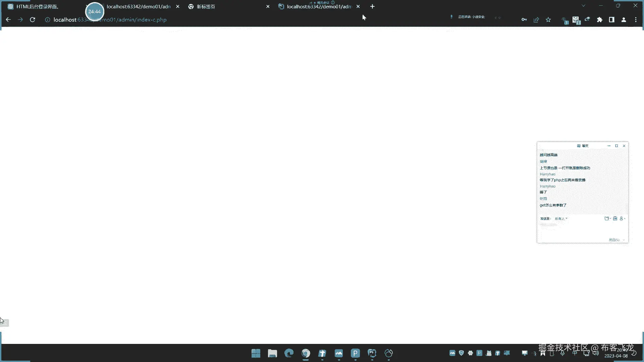Open the Chrome profile avatar
644x362 pixels.
[x=624, y=20]
